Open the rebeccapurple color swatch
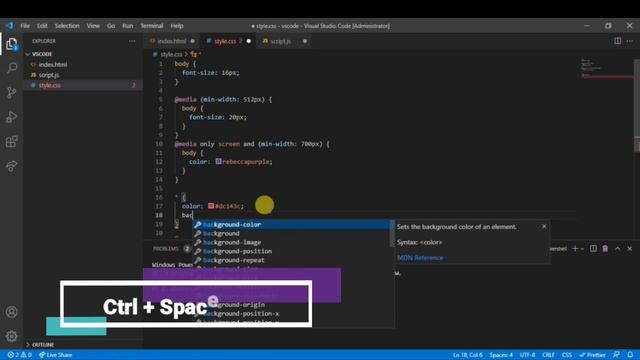Viewport: 640px width, 360px height. 218,161
